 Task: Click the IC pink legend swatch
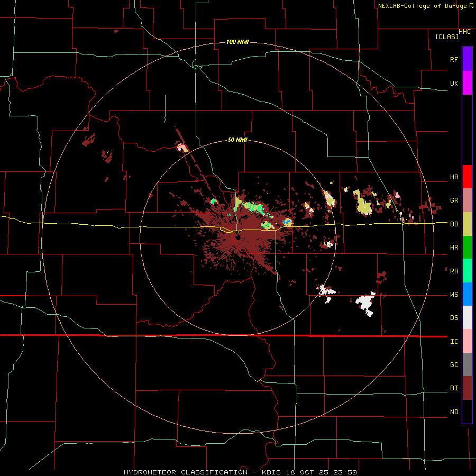click(467, 341)
